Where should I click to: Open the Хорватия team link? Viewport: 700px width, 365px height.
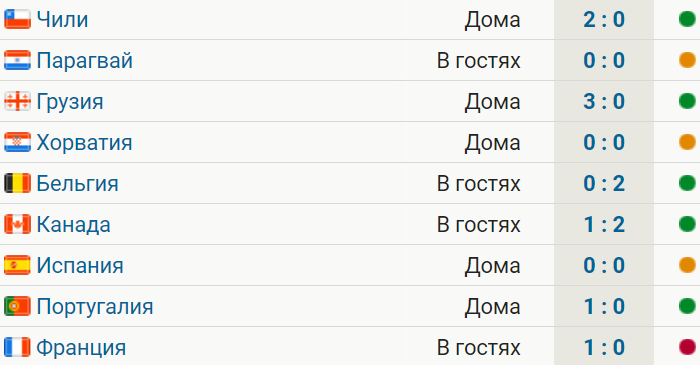click(84, 143)
